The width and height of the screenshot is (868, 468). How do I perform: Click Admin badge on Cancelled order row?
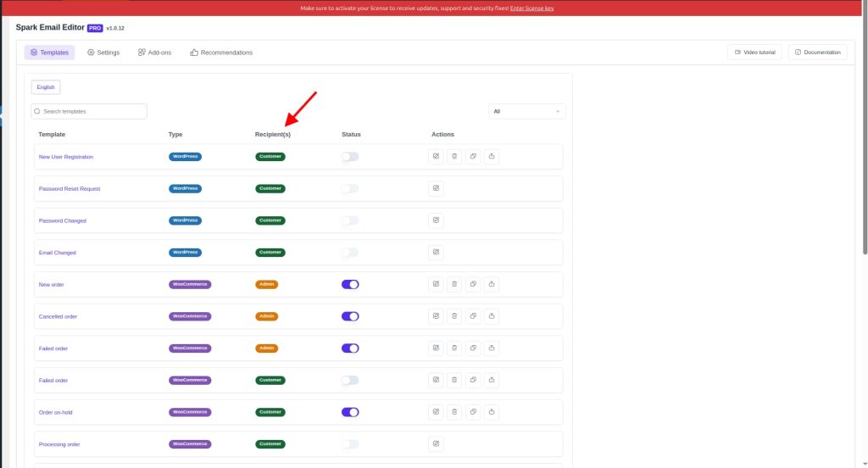266,316
